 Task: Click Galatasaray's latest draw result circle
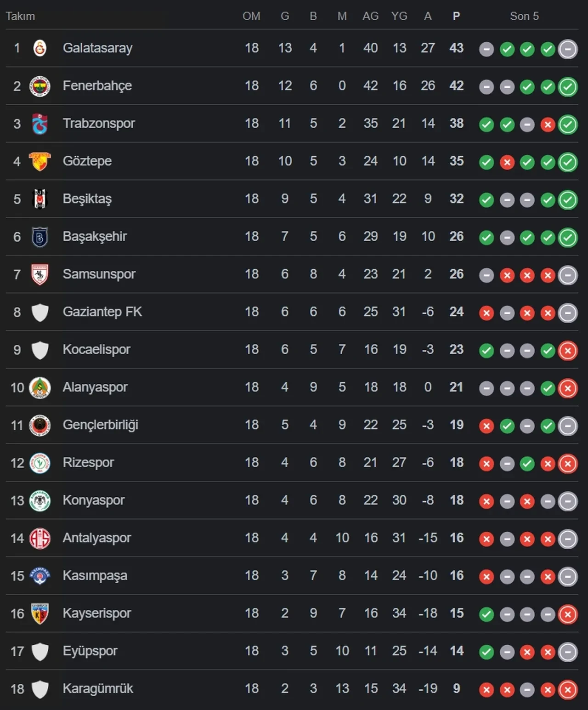(x=568, y=49)
